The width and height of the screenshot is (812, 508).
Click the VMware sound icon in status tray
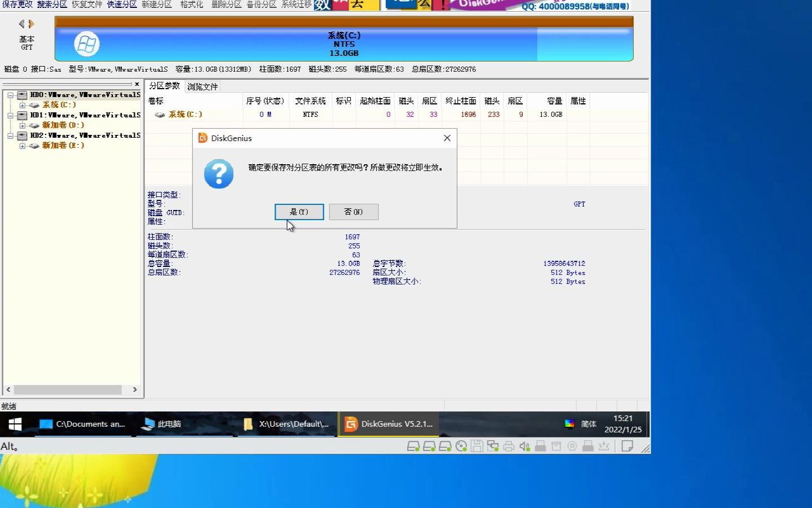(524, 446)
